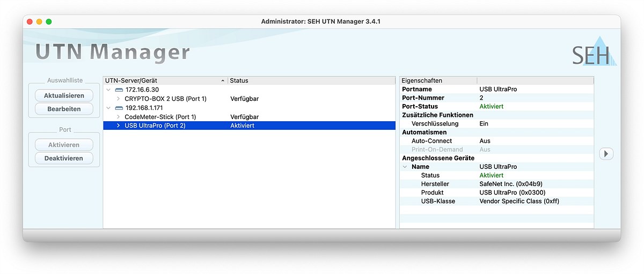Click the device Status Aktiviert value
Image resolution: width=644 pixels, height=274 pixels.
[492, 175]
